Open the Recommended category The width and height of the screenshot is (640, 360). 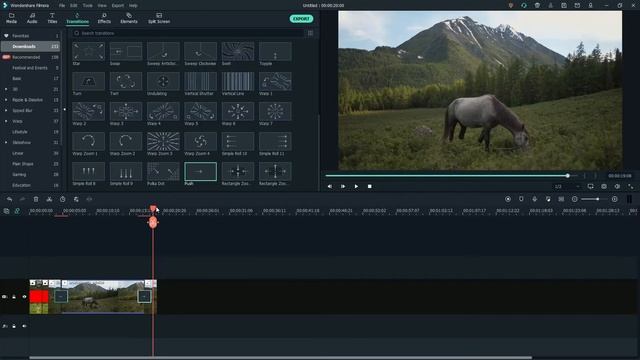pyautogui.click(x=31, y=57)
